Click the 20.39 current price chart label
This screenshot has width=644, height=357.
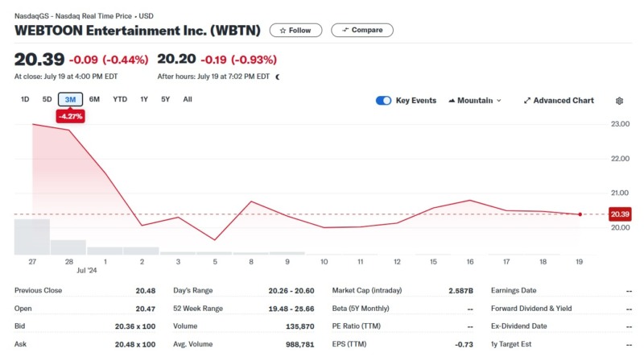[x=620, y=214]
